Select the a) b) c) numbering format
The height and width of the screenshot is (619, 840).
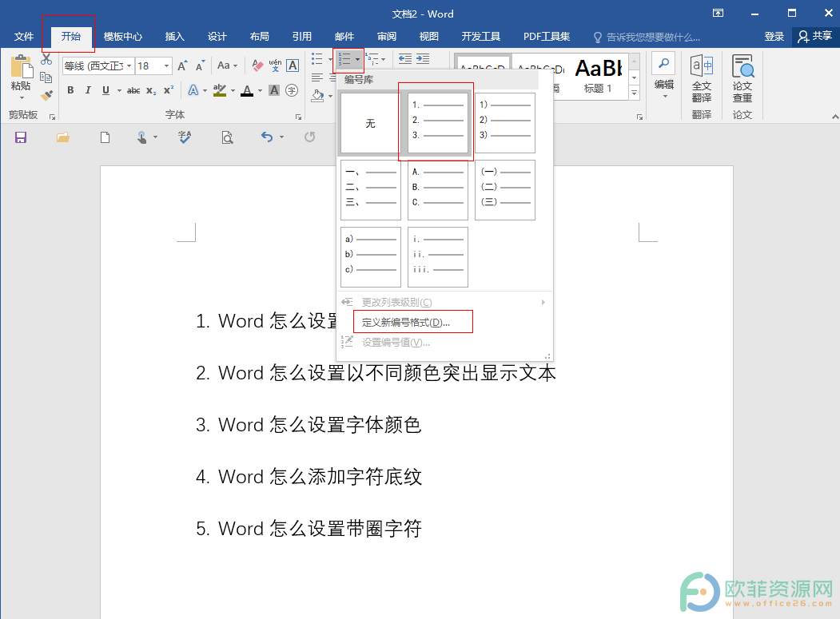(371, 257)
